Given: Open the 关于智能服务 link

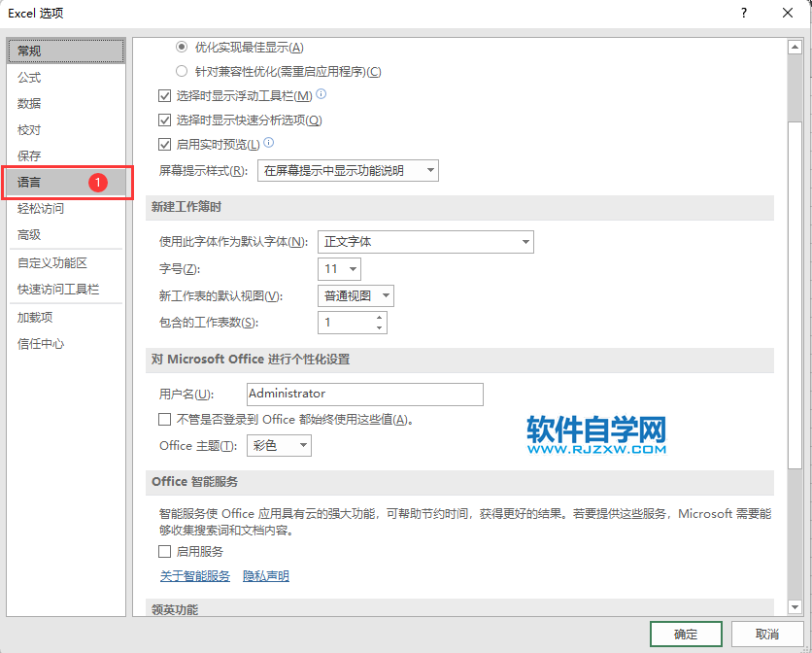Looking at the screenshot, I should 195,576.
